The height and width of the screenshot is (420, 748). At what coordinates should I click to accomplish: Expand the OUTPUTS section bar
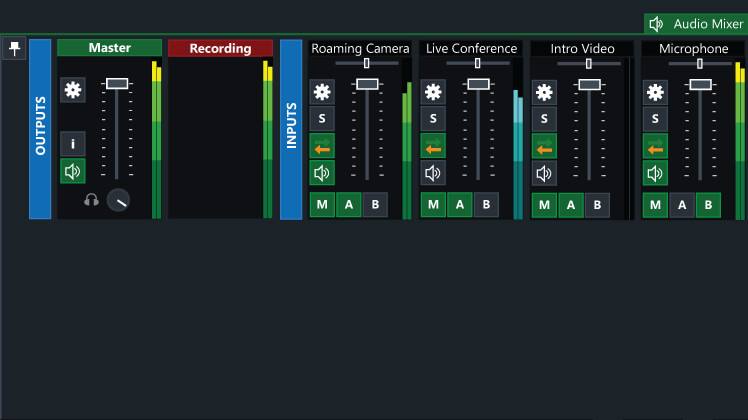point(40,129)
